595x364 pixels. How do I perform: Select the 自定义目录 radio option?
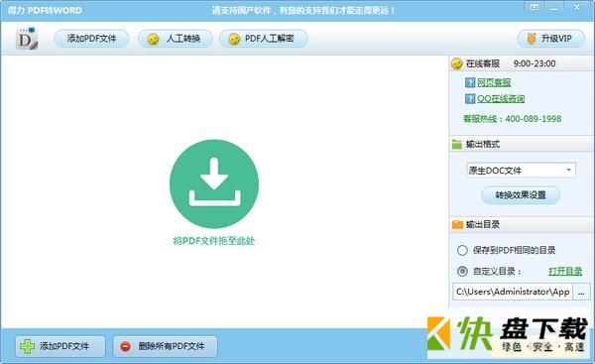click(x=462, y=271)
